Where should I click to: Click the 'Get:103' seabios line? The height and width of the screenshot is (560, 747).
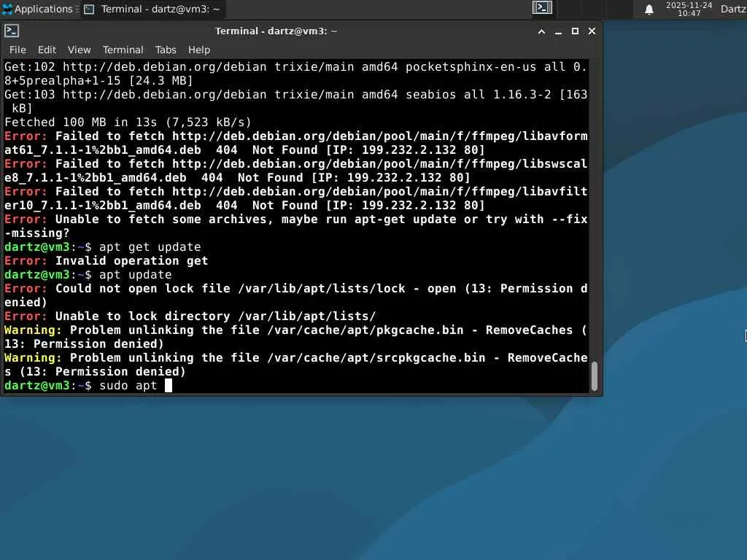(x=296, y=101)
